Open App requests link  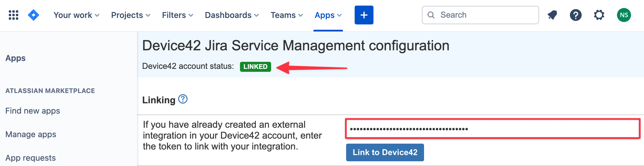[31, 158]
